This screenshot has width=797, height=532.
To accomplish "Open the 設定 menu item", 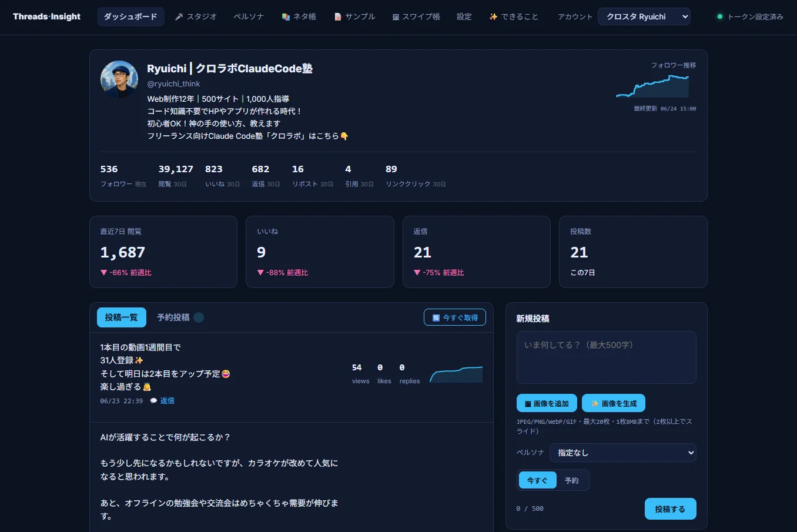I will click(x=464, y=16).
